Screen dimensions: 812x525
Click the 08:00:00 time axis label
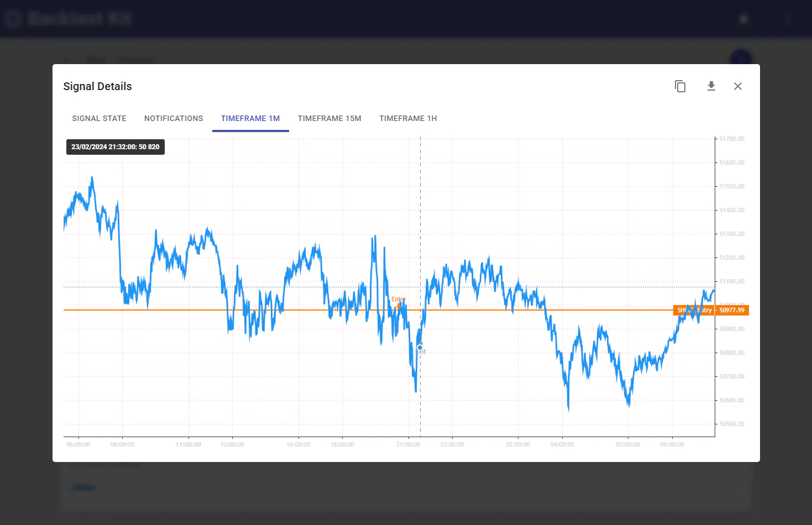click(122, 444)
